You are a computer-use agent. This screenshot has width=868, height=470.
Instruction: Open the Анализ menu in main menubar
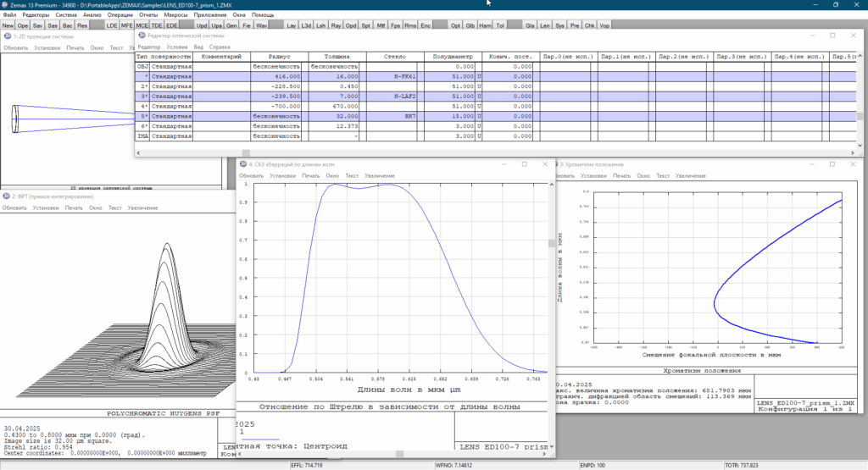[92, 15]
